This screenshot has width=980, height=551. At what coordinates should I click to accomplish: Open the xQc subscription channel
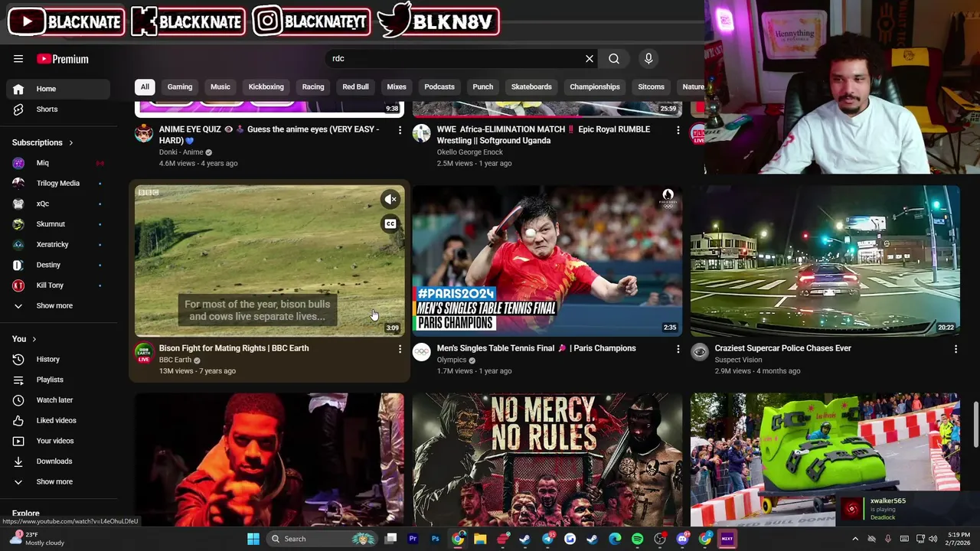point(58,204)
